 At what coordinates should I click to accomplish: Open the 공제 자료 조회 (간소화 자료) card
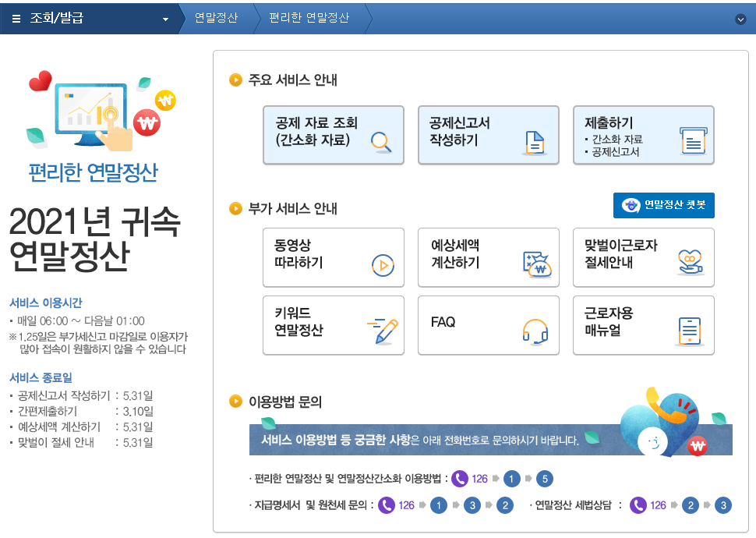pos(333,135)
